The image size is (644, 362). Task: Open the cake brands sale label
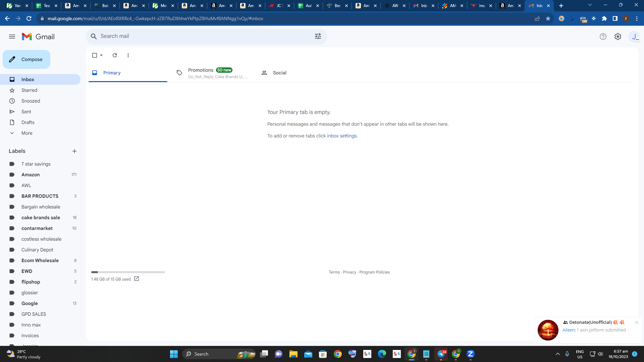40,218
